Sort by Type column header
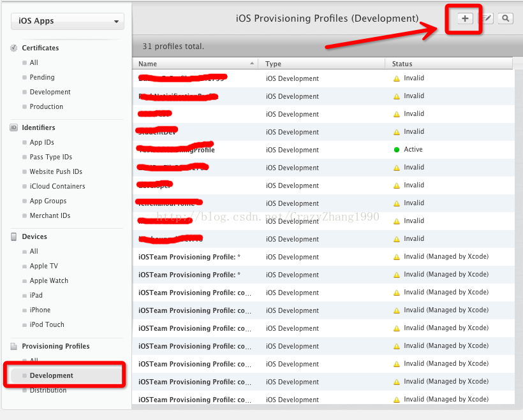Image resolution: width=523 pixels, height=420 pixels. (x=322, y=64)
